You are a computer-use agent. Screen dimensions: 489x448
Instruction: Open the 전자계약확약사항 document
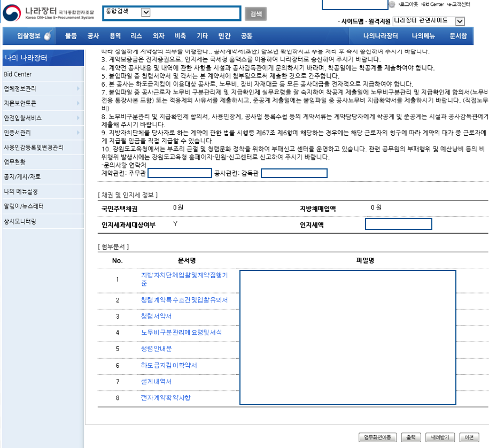pos(166,398)
